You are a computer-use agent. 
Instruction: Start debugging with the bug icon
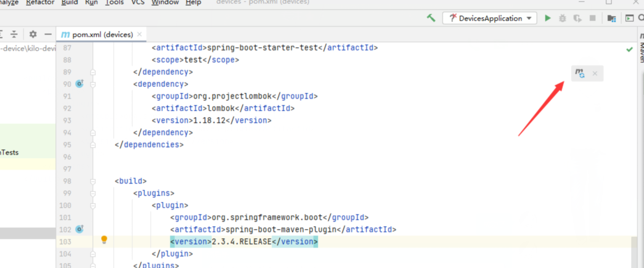(x=563, y=18)
